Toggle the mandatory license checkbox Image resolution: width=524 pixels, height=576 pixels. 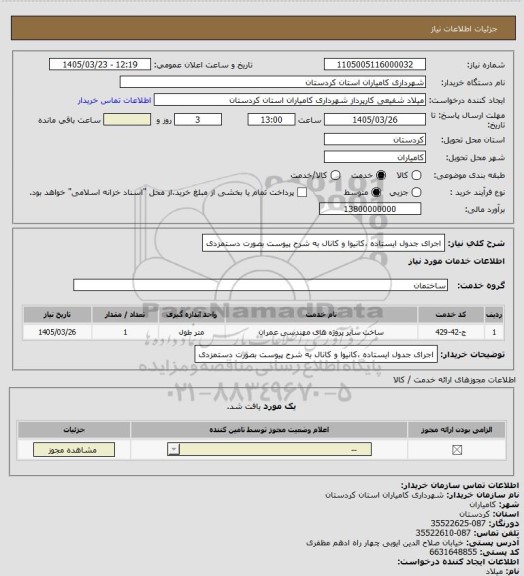457,450
